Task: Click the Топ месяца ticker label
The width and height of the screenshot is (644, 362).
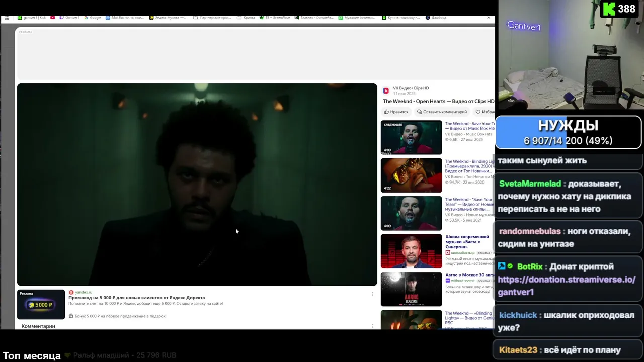Action: [32, 356]
